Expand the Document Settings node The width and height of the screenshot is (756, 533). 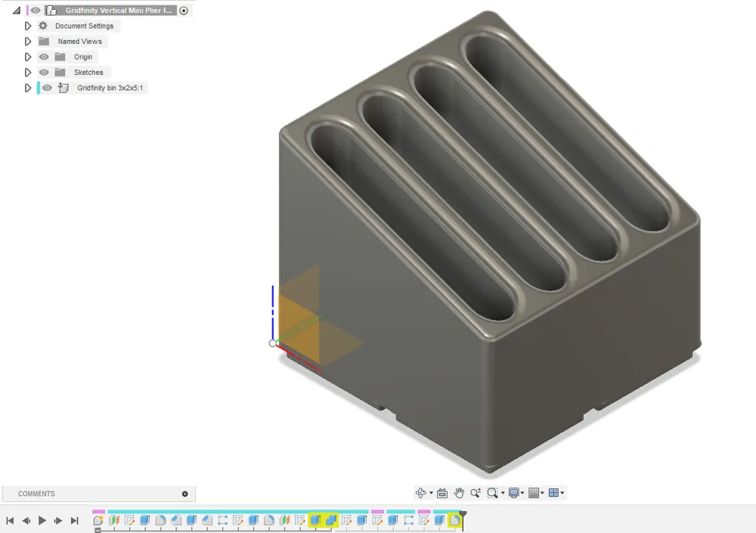pyautogui.click(x=27, y=26)
